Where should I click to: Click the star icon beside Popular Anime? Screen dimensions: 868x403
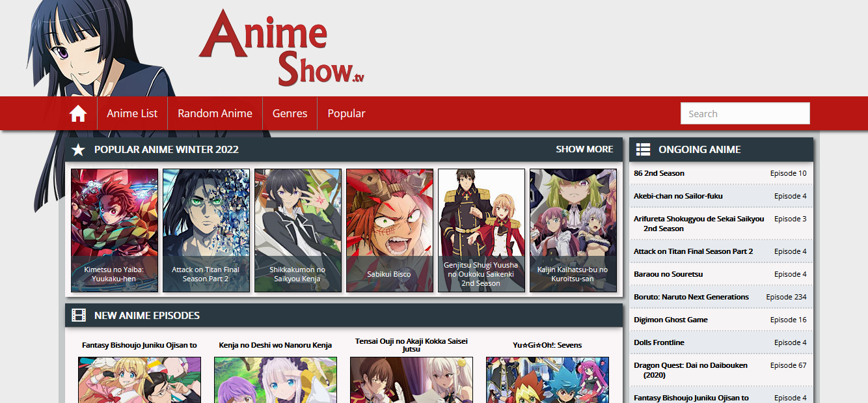79,150
